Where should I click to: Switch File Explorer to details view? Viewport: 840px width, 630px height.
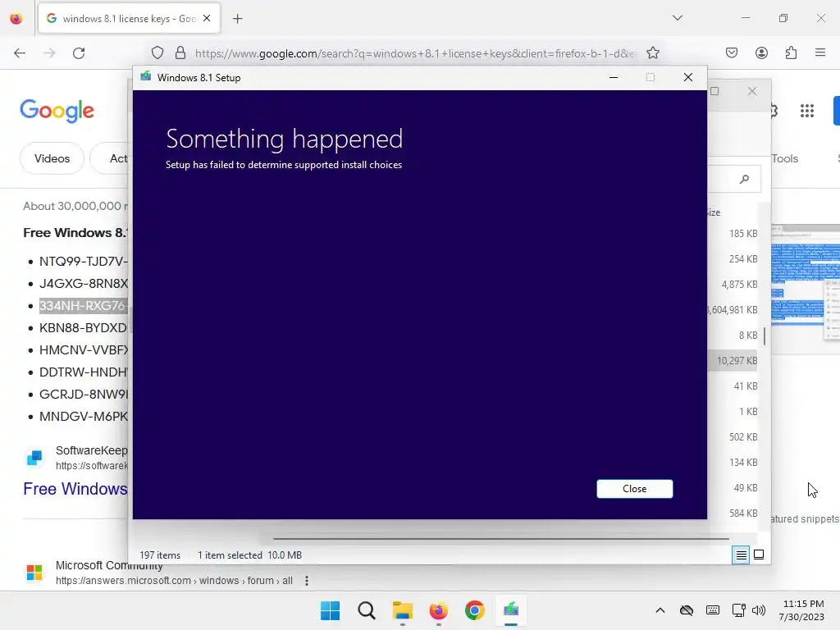coord(741,555)
